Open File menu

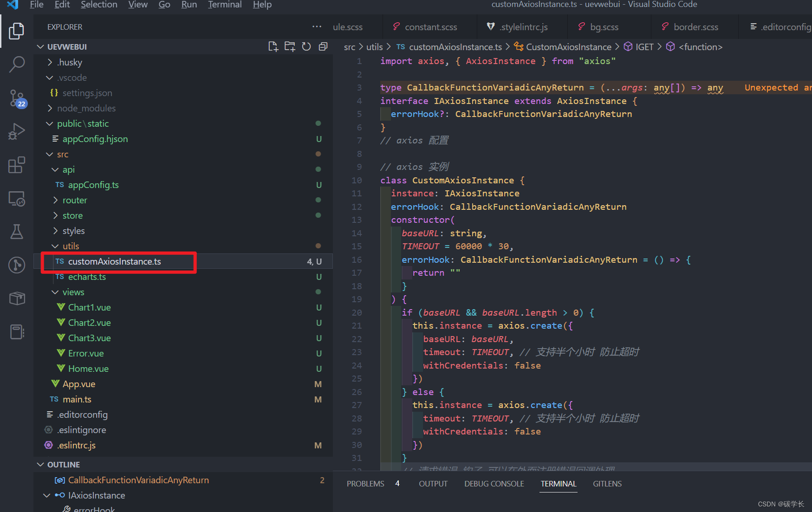[37, 5]
